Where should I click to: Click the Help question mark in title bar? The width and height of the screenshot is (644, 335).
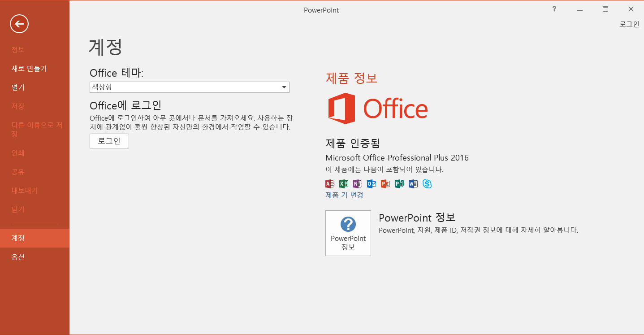tap(554, 9)
